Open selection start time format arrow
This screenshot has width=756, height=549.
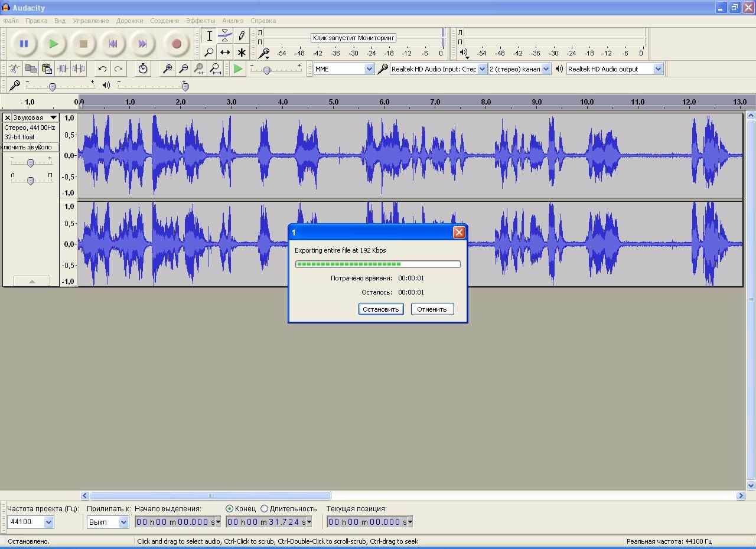[218, 522]
